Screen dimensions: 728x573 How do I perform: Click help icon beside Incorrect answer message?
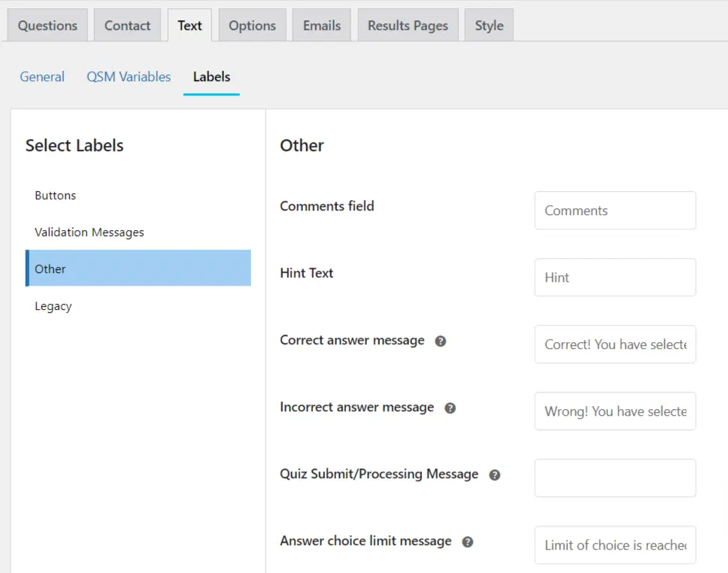point(450,408)
